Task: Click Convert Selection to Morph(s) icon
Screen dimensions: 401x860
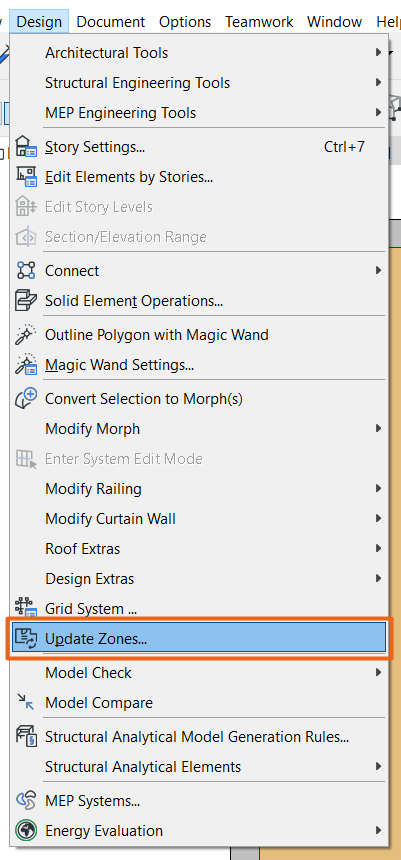Action: (26, 398)
